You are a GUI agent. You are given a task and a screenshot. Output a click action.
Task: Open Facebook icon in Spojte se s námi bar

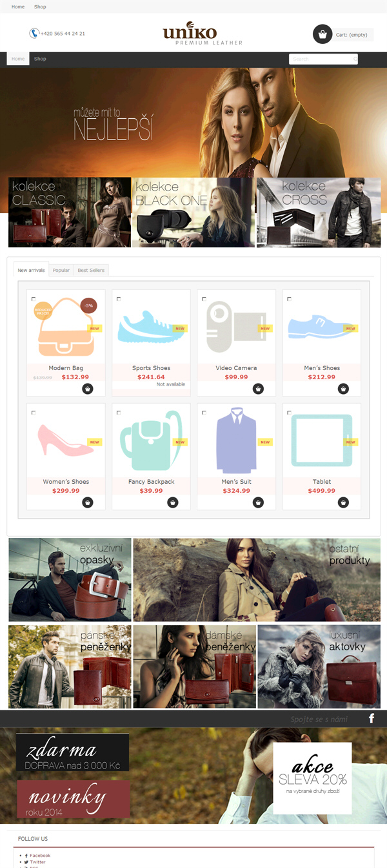click(372, 719)
